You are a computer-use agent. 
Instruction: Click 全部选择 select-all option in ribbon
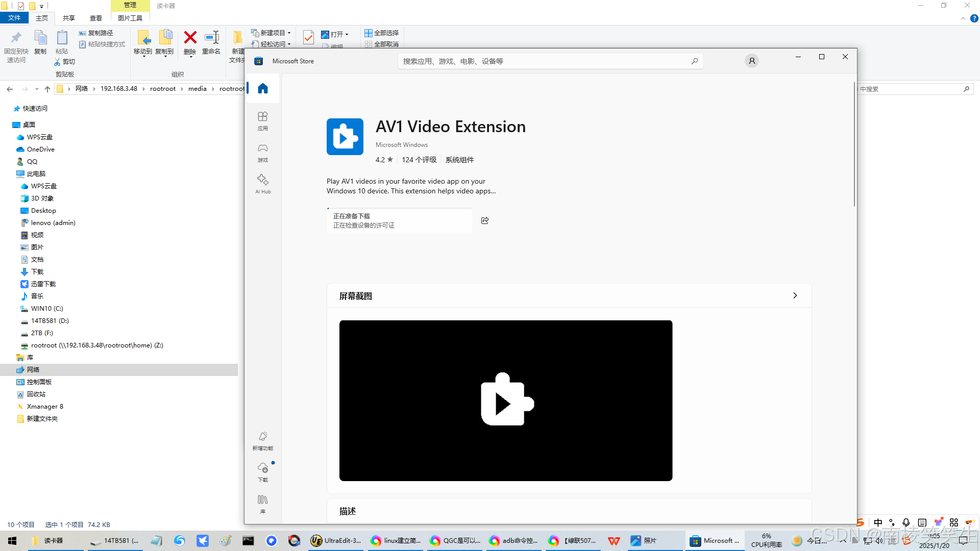(381, 33)
